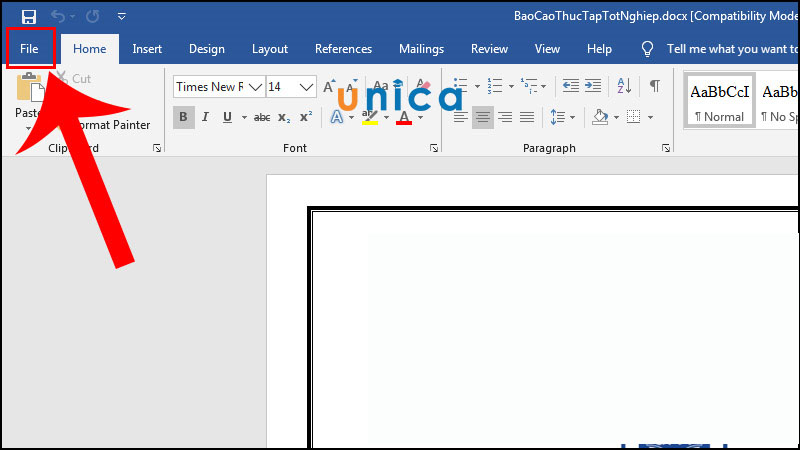Viewport: 800px width, 450px height.
Task: Click the Save icon in quick access toolbar
Action: (29, 16)
